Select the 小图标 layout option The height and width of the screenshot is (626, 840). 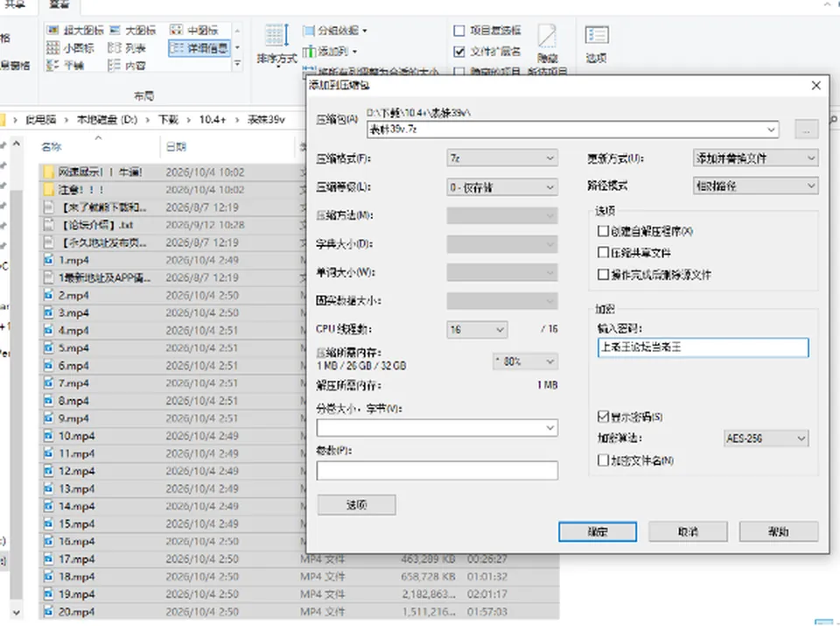pyautogui.click(x=70, y=48)
